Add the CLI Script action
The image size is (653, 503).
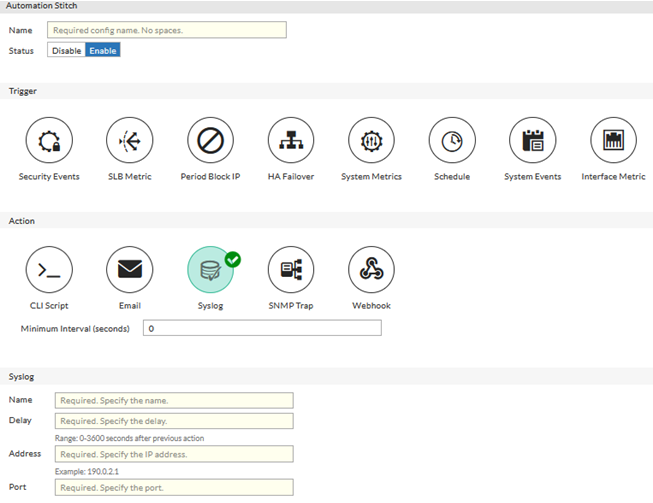click(x=49, y=269)
